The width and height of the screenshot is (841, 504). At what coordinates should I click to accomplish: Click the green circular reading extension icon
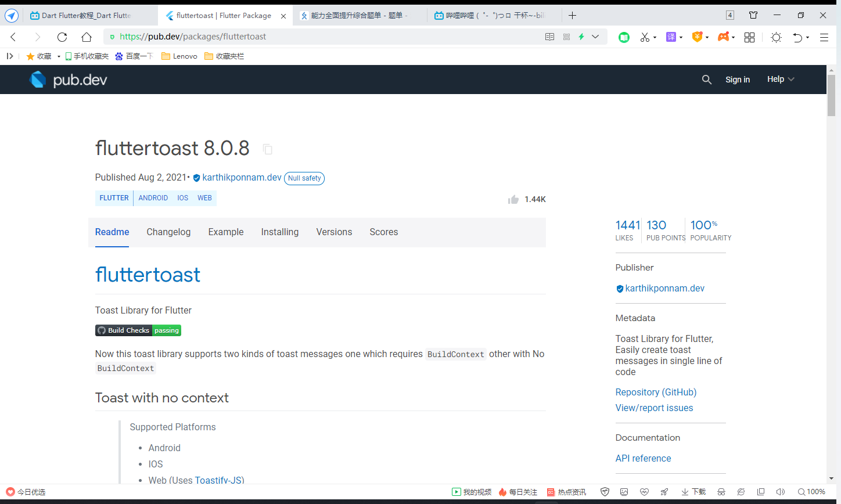[x=624, y=37]
